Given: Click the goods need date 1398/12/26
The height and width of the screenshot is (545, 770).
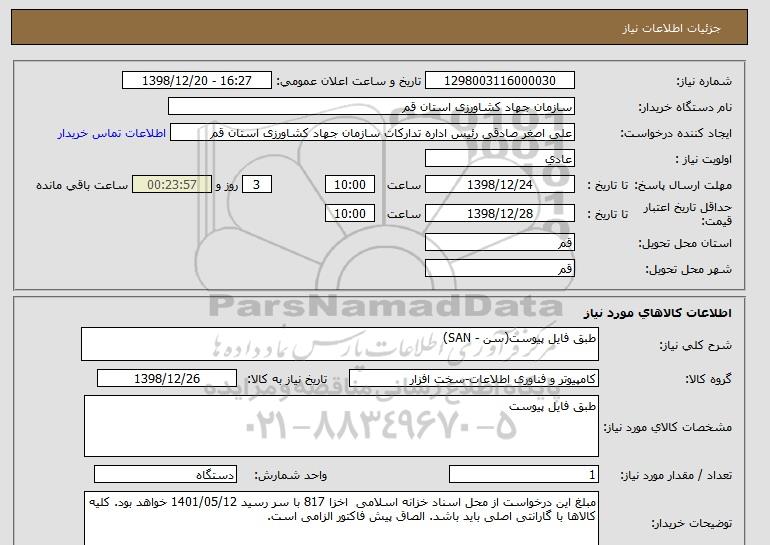Looking at the screenshot, I should pyautogui.click(x=167, y=379).
